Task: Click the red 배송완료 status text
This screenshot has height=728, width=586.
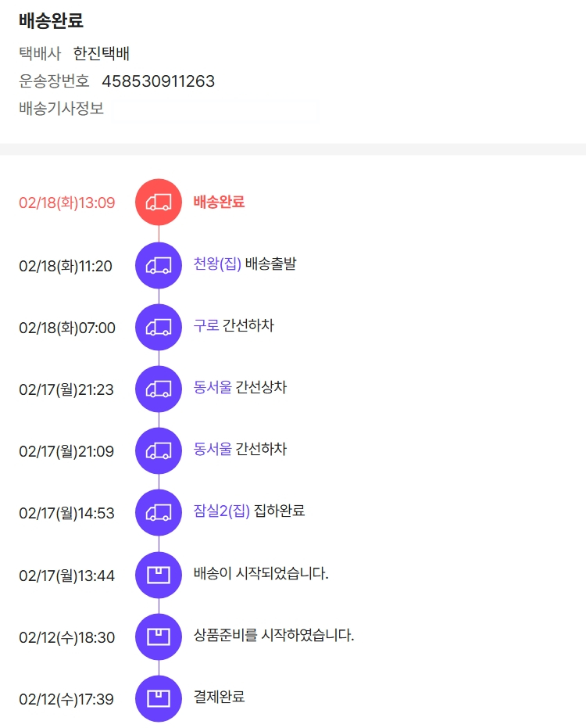Action: 219,202
